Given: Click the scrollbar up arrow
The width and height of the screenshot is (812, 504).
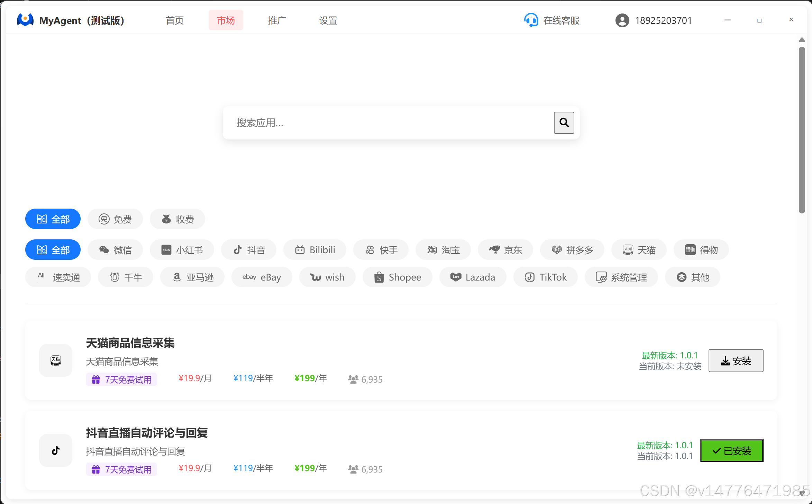Looking at the screenshot, I should click(x=802, y=40).
